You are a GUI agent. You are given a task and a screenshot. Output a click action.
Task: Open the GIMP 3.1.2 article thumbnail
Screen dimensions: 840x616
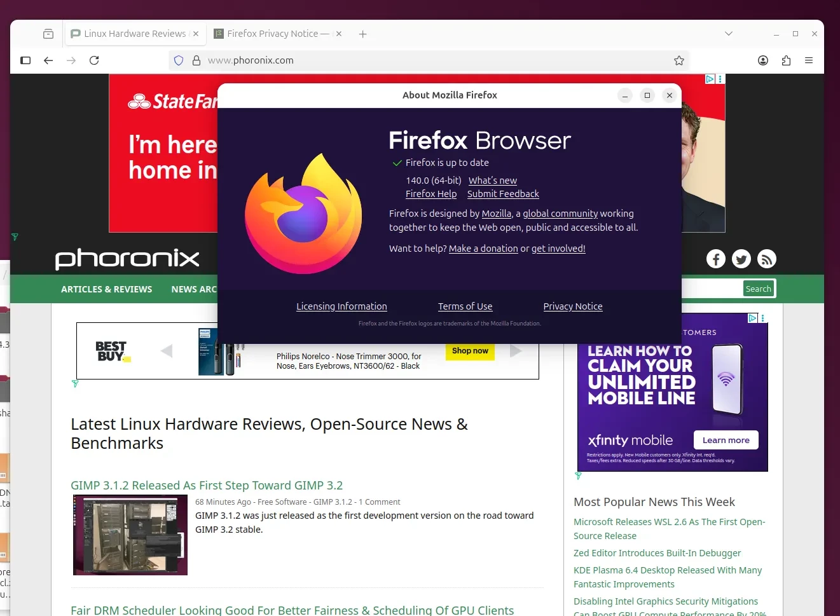[x=130, y=535]
